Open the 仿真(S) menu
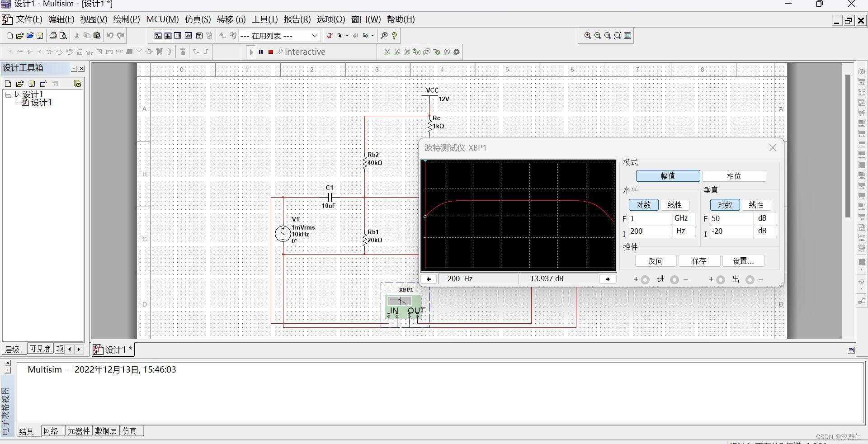This screenshot has height=444, width=868. point(197,19)
